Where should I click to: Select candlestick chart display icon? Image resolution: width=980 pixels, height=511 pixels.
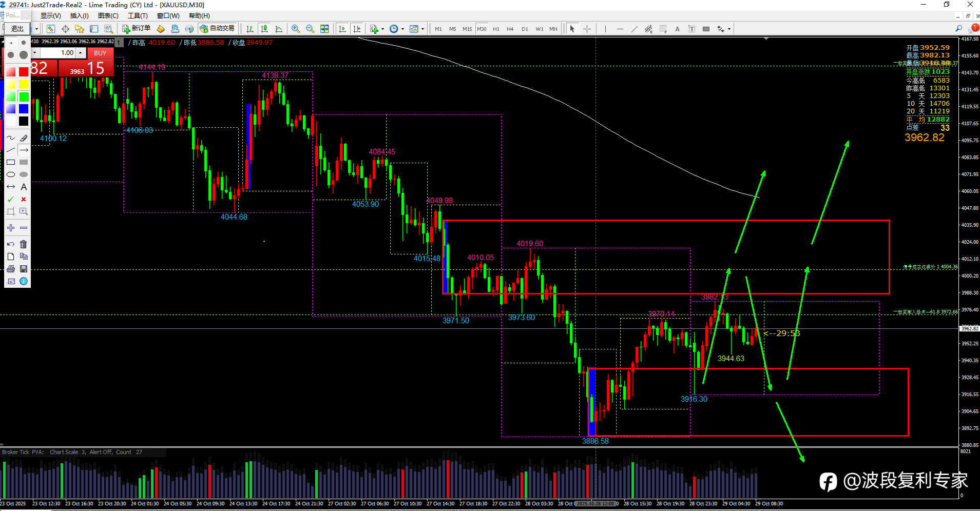264,29
